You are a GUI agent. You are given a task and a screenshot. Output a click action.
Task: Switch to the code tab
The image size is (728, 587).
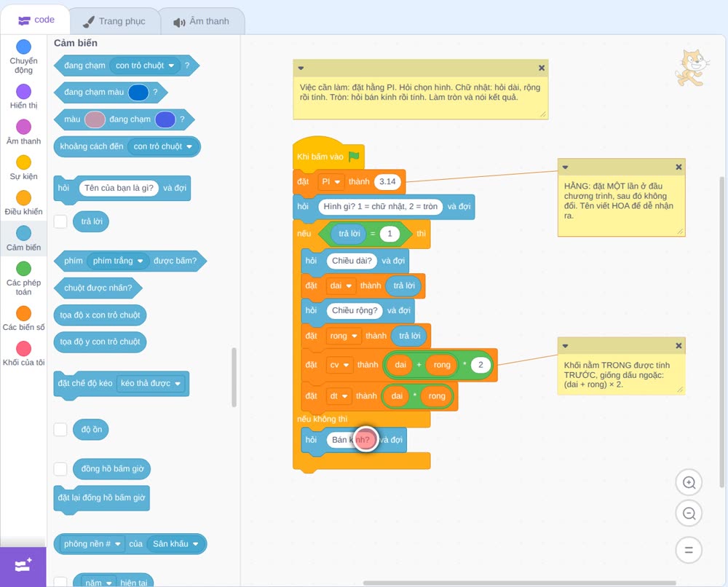36,20
